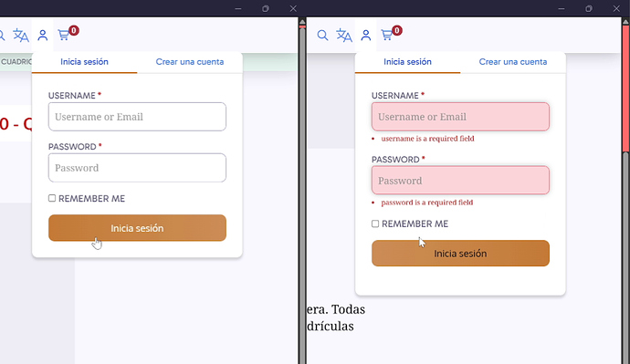
Task: Focus the highlighted Username field in right window
Action: pos(460,117)
